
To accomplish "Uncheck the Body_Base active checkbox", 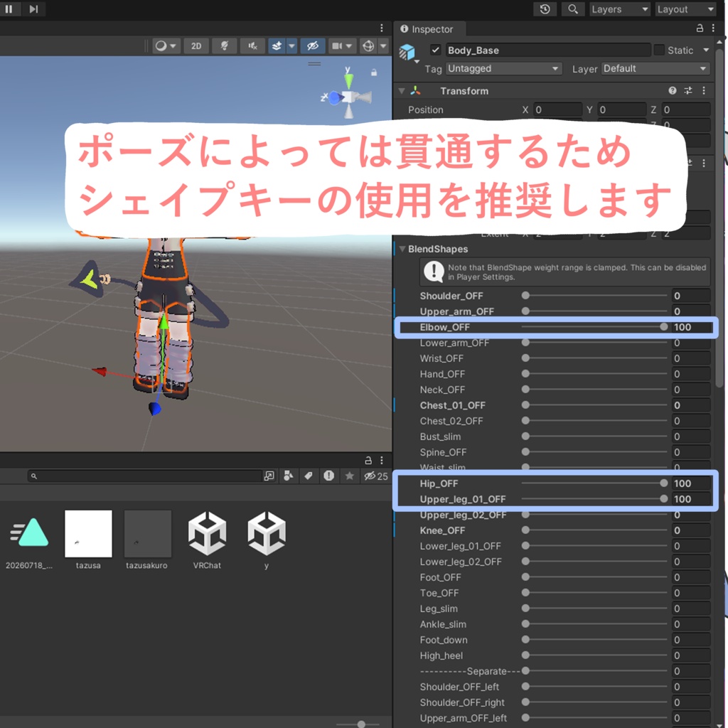I will [x=435, y=50].
